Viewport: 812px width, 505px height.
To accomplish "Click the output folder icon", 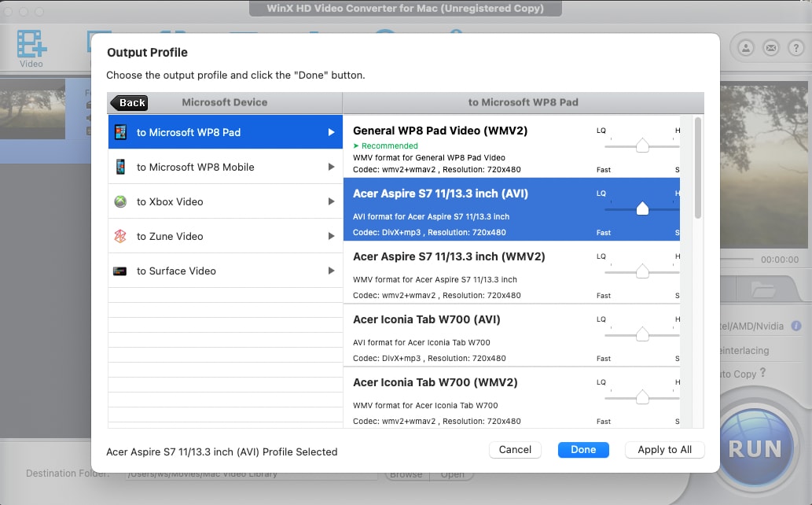I will [x=763, y=289].
